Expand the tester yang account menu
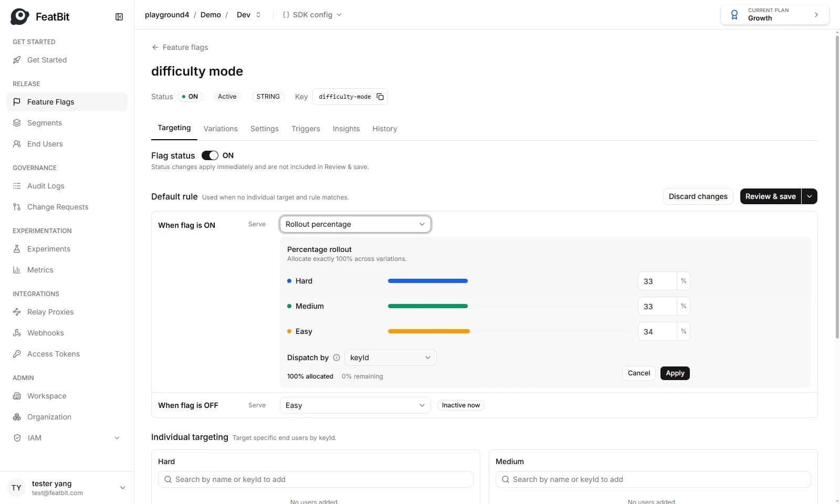Viewport: 840px width, 504px height. click(123, 488)
